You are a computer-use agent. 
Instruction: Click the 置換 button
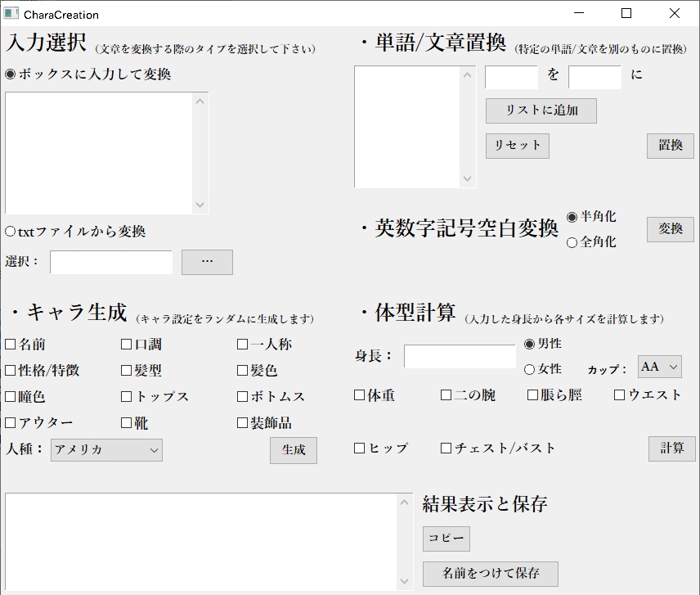click(x=671, y=146)
